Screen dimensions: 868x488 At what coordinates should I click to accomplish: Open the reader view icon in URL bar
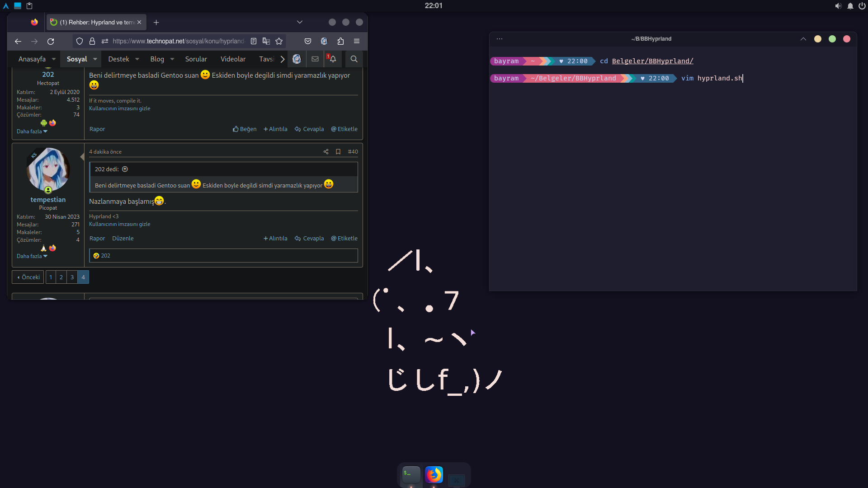(254, 41)
